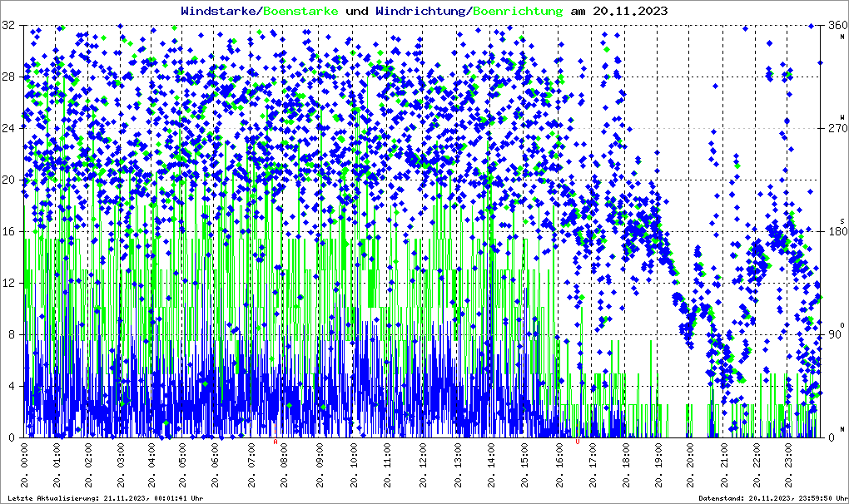Click the "23:00" time axis label

click(787, 454)
